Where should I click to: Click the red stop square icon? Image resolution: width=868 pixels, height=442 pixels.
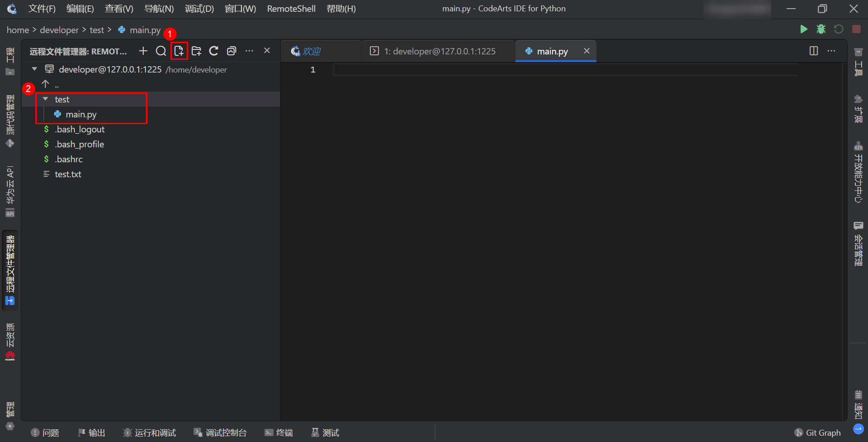856,29
